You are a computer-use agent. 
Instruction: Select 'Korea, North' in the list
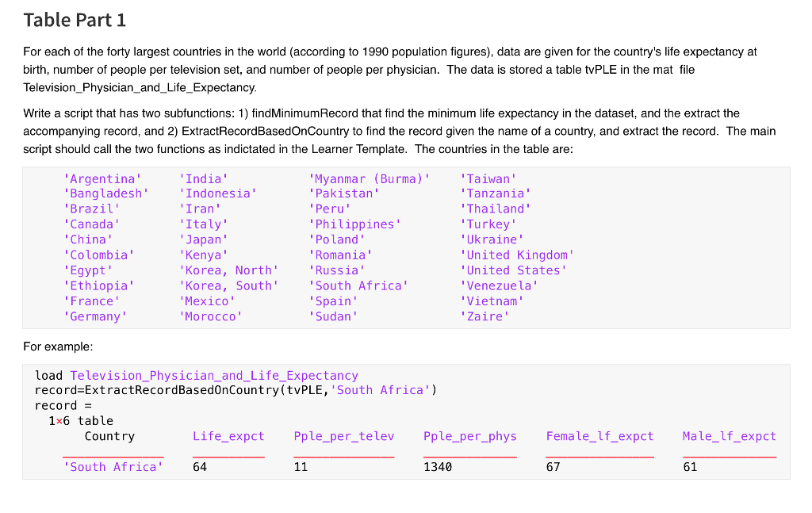point(228,270)
